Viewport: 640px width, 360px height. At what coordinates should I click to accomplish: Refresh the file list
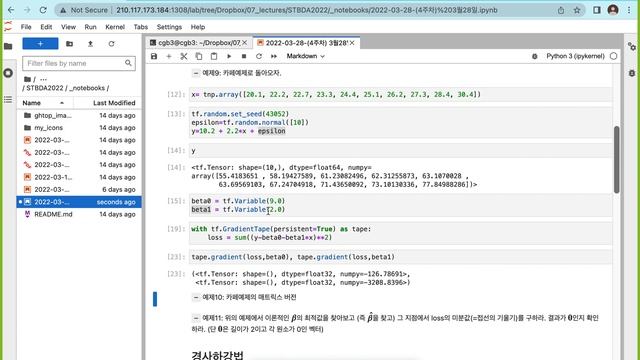click(111, 44)
